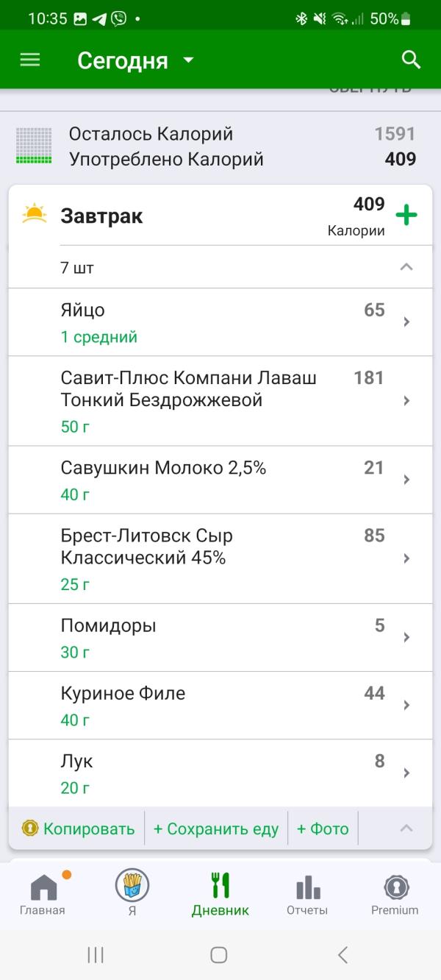Tap the calorie grid summary icon
This screenshot has width=441, height=980.
pyautogui.click(x=34, y=146)
